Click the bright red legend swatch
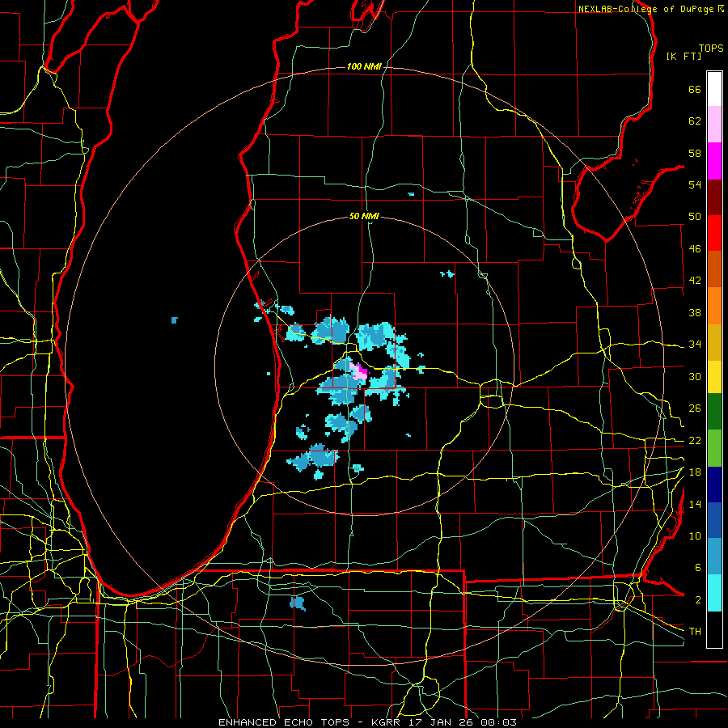Viewport: 728px width, 728px height. click(x=714, y=233)
